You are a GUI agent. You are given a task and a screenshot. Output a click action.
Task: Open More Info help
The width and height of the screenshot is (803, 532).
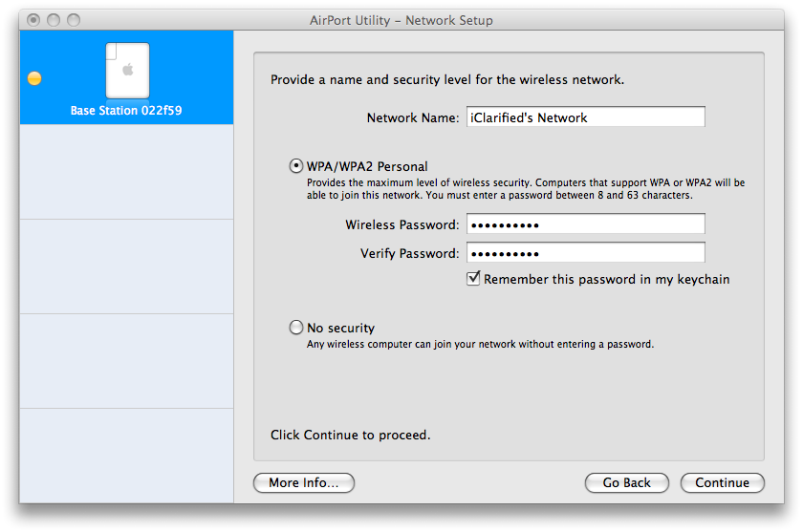303,483
